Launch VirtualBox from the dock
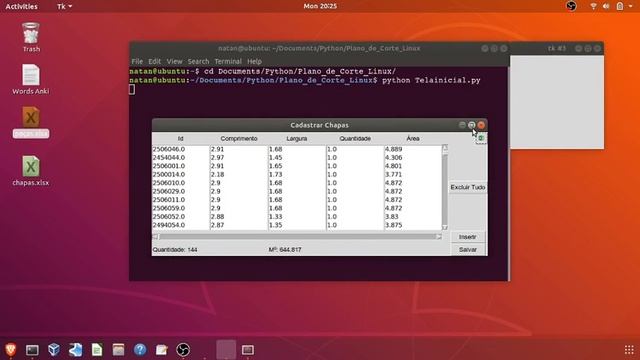 pyautogui.click(x=54, y=350)
